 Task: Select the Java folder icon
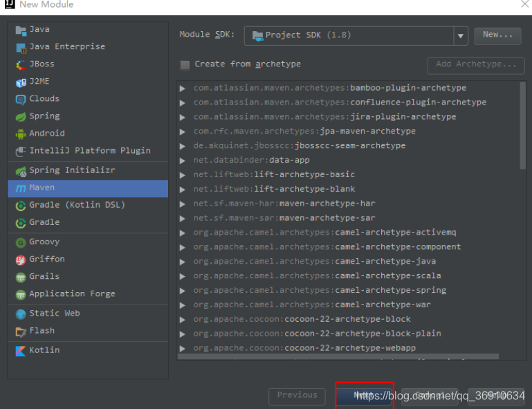coord(21,30)
